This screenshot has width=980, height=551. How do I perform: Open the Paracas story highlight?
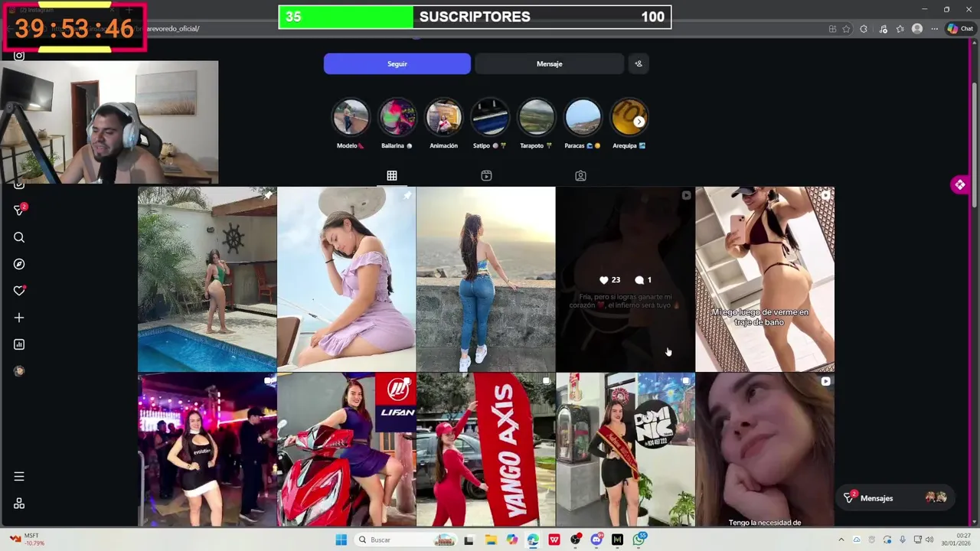pos(583,118)
